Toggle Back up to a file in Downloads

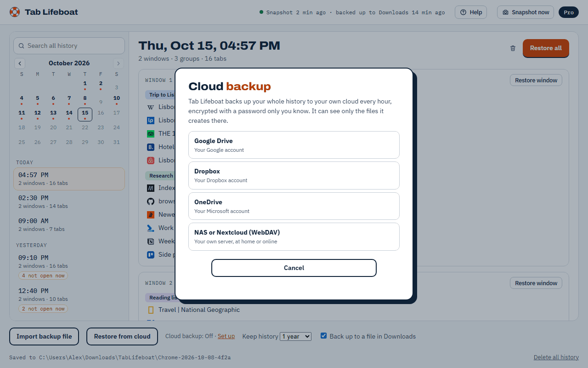324,336
